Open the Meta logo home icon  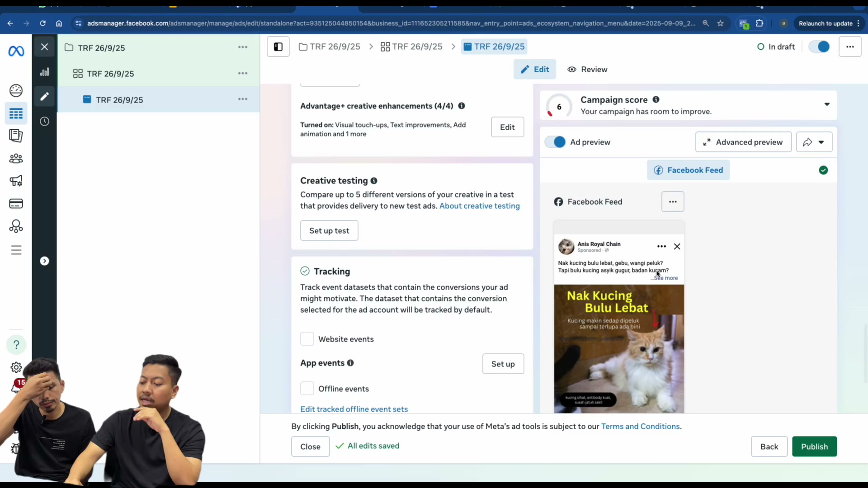tap(16, 51)
